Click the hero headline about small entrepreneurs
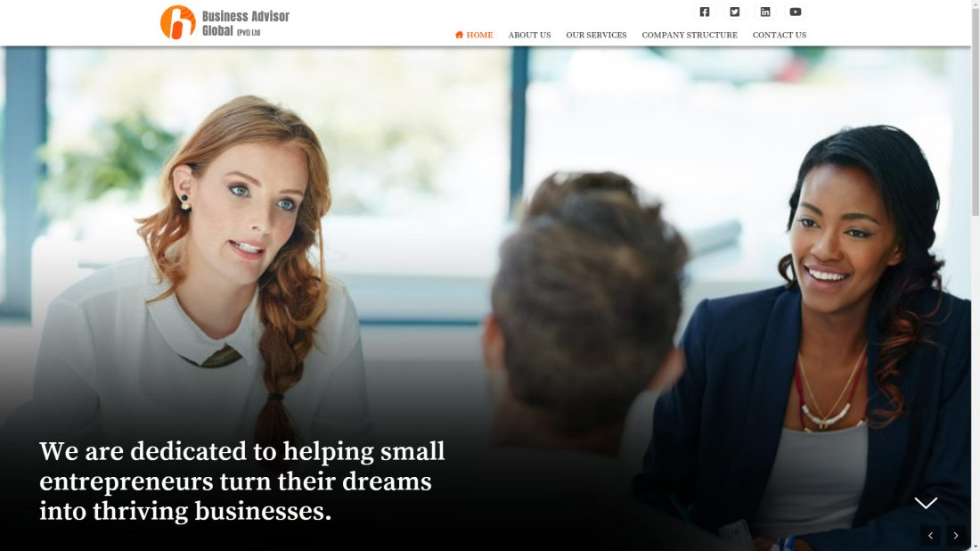The width and height of the screenshot is (980, 551). pos(241,481)
